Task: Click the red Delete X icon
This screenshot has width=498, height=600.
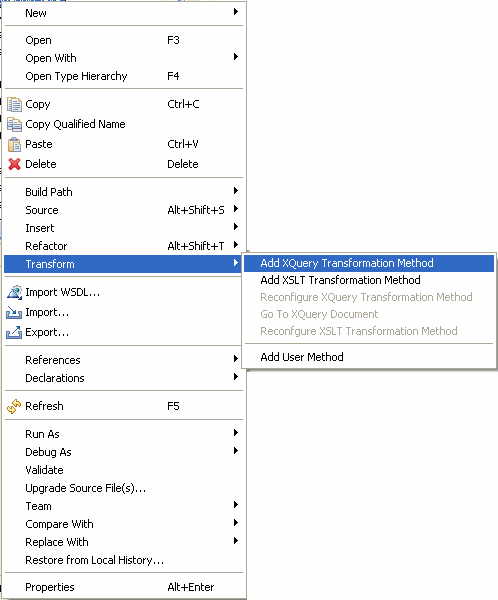Action: 14,164
